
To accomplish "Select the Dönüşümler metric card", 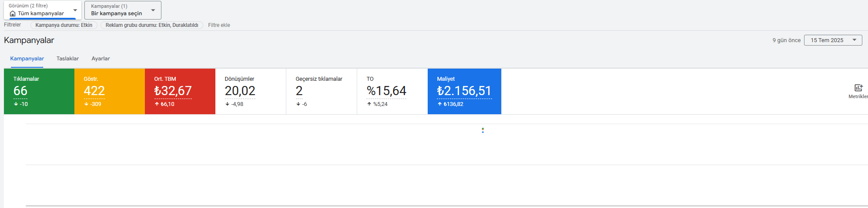I will point(251,91).
